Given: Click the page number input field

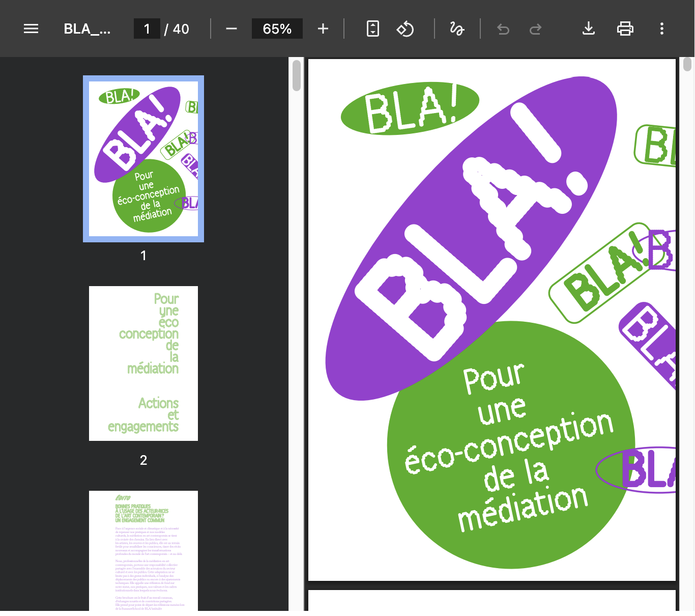Looking at the screenshot, I should click(147, 29).
